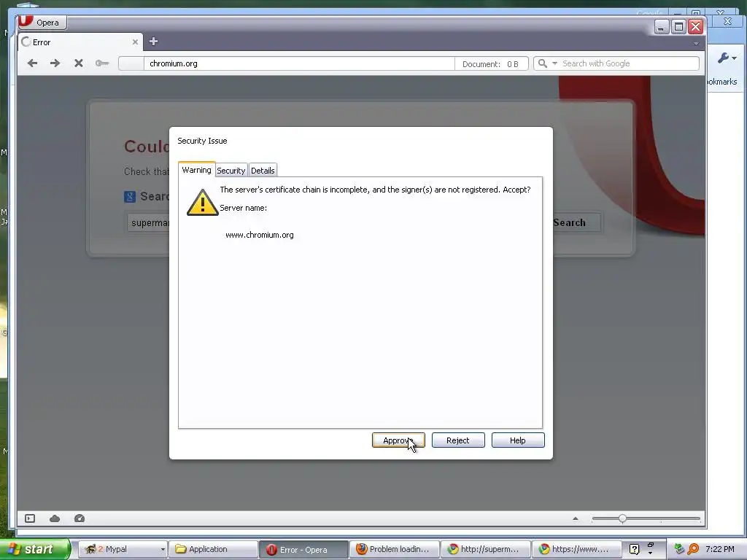Click the magnifier tray icon near clock

(x=693, y=550)
